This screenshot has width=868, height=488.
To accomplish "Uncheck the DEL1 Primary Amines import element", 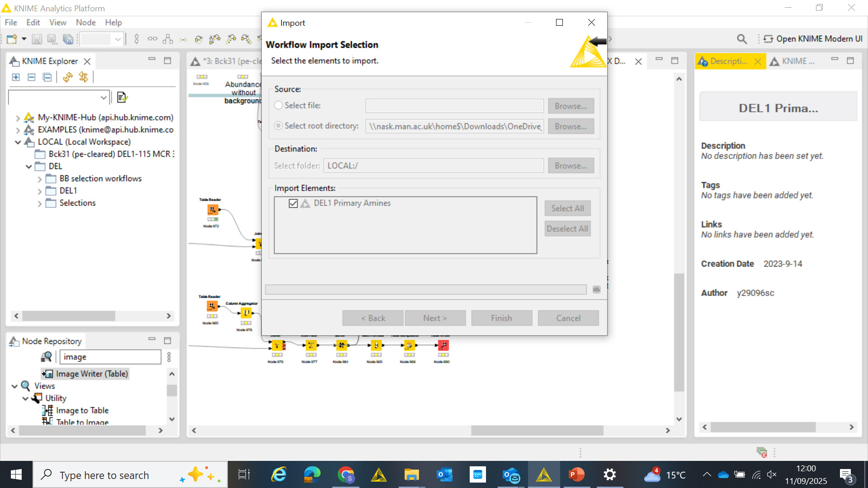I will (x=293, y=203).
